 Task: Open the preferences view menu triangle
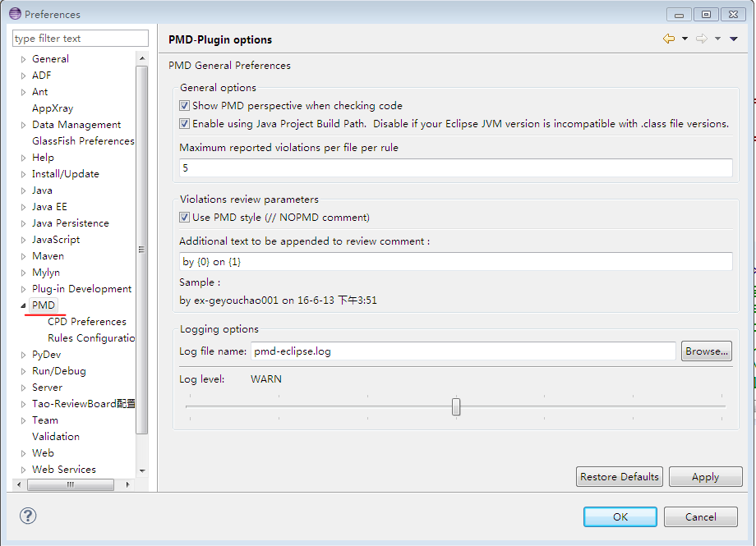point(734,39)
